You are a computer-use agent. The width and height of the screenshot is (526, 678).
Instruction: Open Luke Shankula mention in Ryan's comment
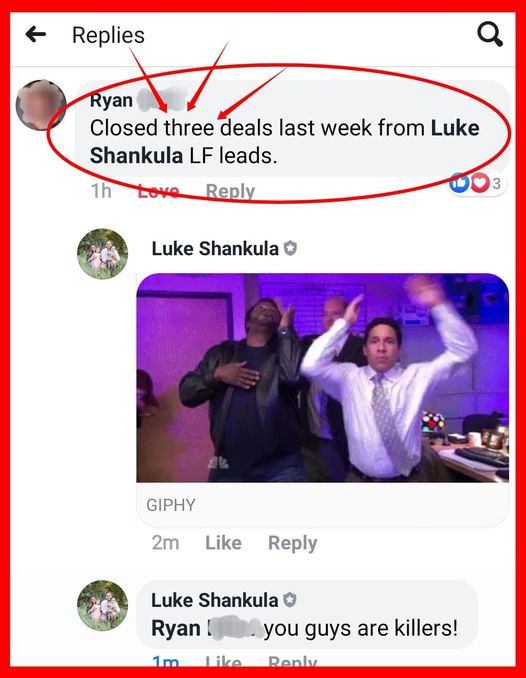pos(285,141)
